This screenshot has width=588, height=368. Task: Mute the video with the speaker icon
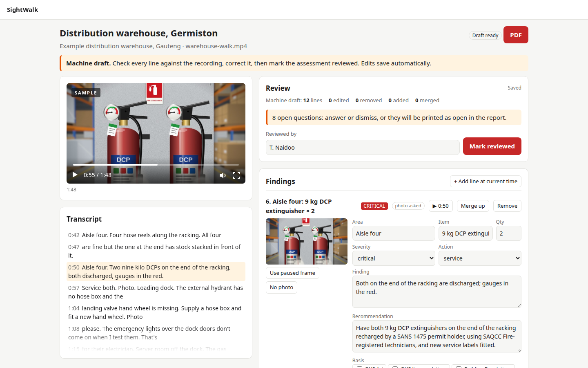[223, 175]
